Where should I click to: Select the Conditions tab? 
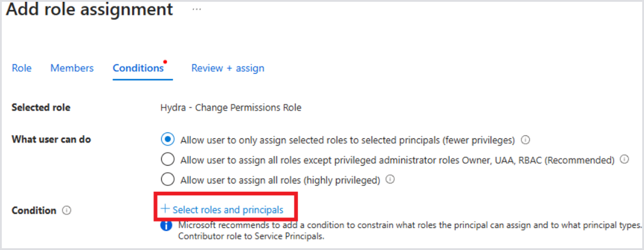(138, 68)
